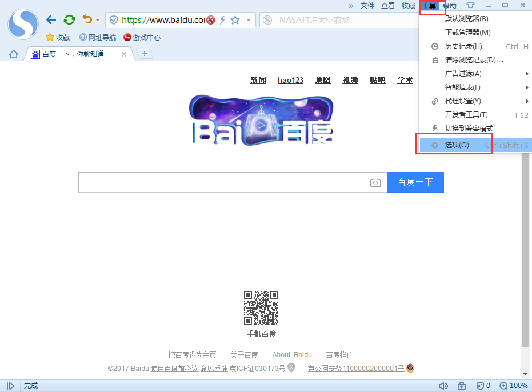Click the back arrow navigation button
The height and width of the screenshot is (392, 532).
tap(51, 20)
